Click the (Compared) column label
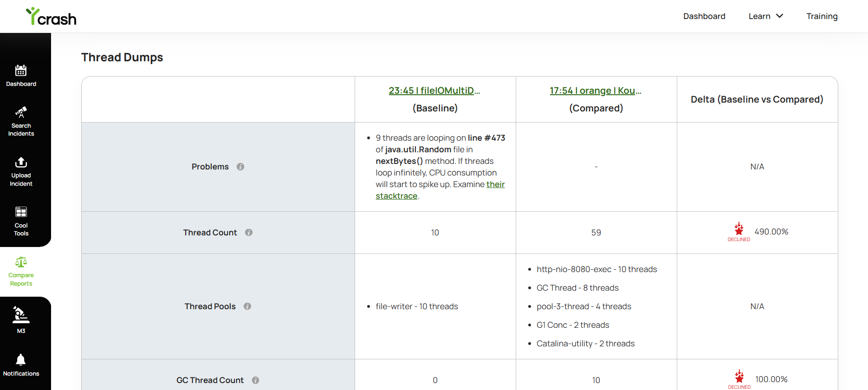This screenshot has height=390, width=868. click(596, 108)
